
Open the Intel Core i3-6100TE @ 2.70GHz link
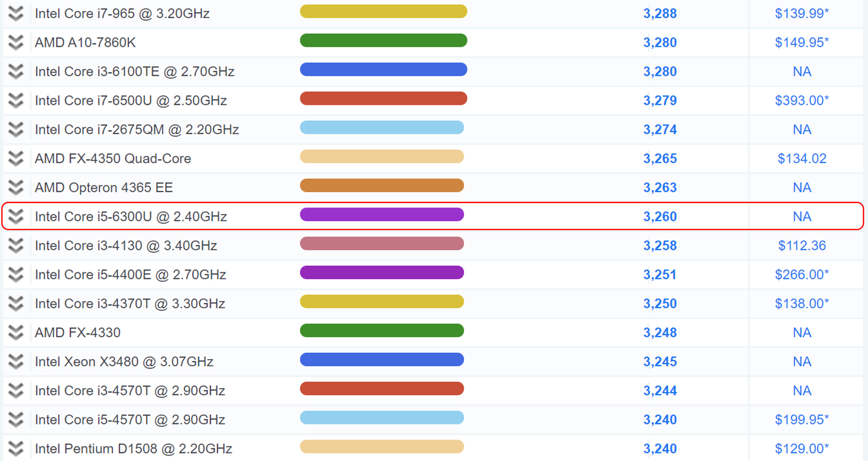pyautogui.click(x=134, y=71)
